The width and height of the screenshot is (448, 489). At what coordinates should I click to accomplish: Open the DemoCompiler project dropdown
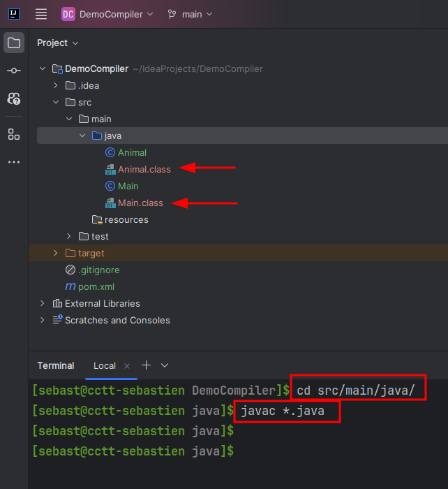coord(107,14)
